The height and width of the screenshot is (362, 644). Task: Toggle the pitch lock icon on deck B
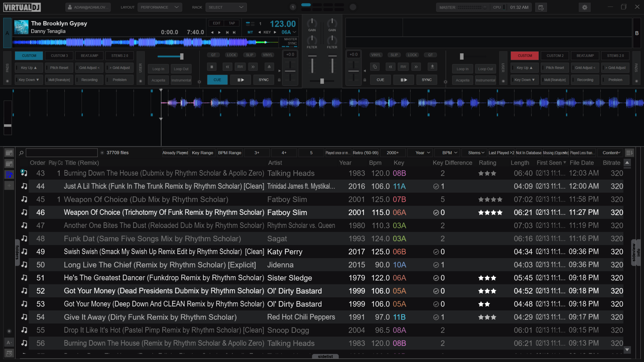click(365, 80)
